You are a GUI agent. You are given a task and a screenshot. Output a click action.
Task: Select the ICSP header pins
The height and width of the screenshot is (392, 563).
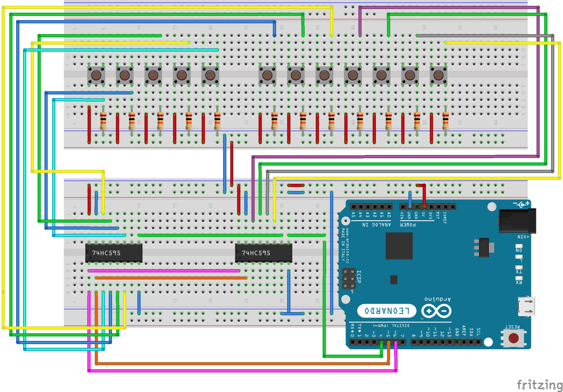pyautogui.click(x=349, y=278)
